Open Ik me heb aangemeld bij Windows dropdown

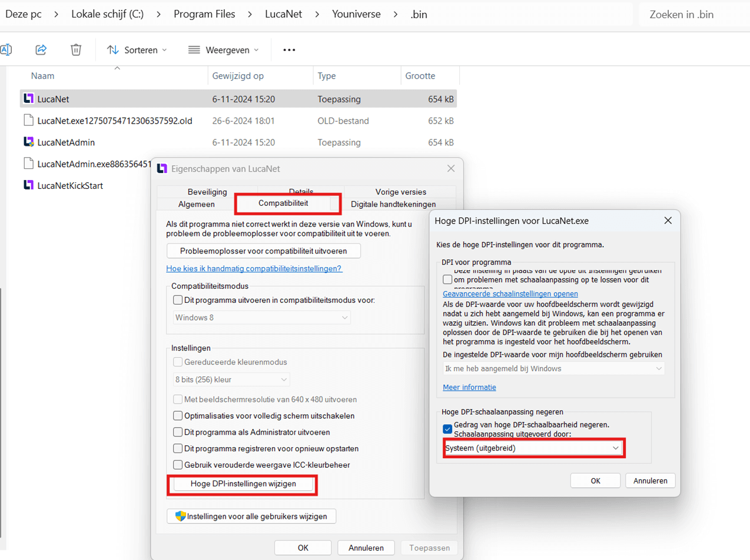click(x=554, y=368)
